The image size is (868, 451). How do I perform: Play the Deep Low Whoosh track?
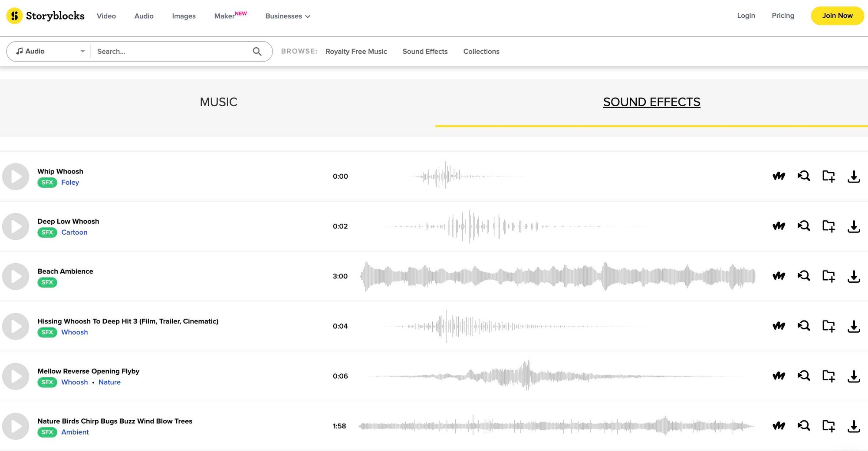click(16, 226)
